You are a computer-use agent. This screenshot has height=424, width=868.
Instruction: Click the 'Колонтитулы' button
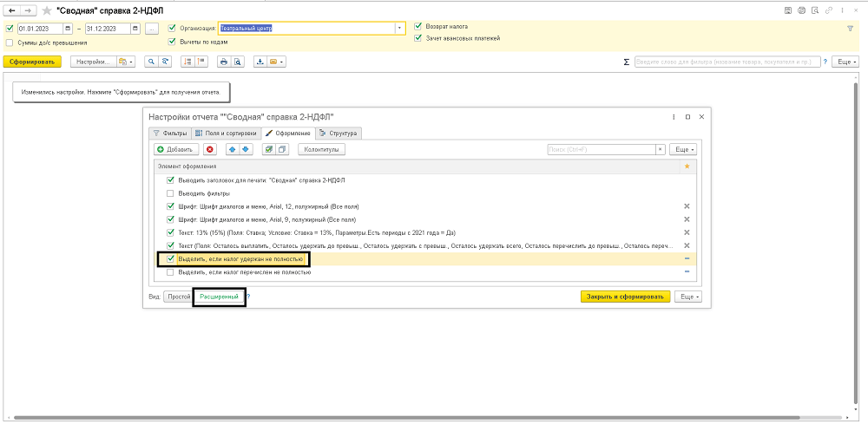pos(321,149)
